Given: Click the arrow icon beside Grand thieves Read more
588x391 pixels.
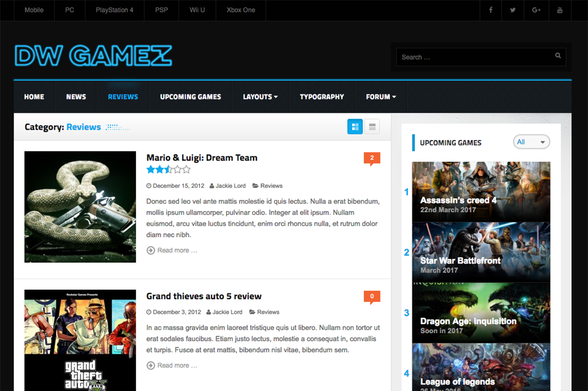Looking at the screenshot, I should coord(151,365).
